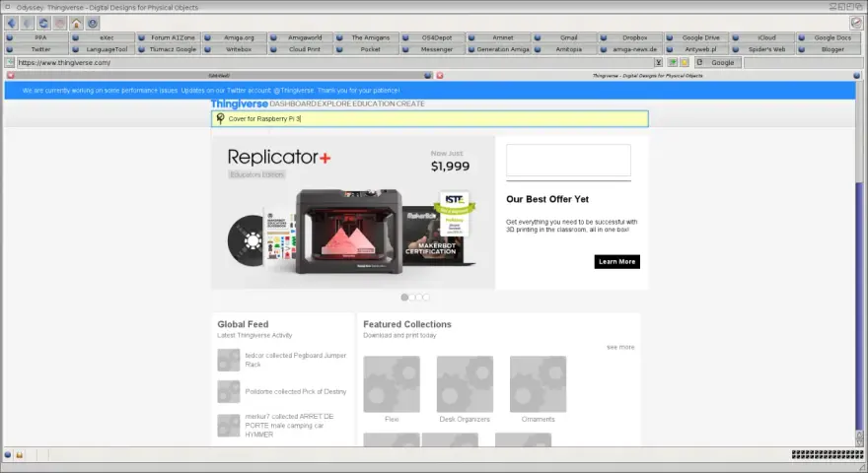Open the Gmail bookmark
Screen dimensions: 868x473
(564, 37)
